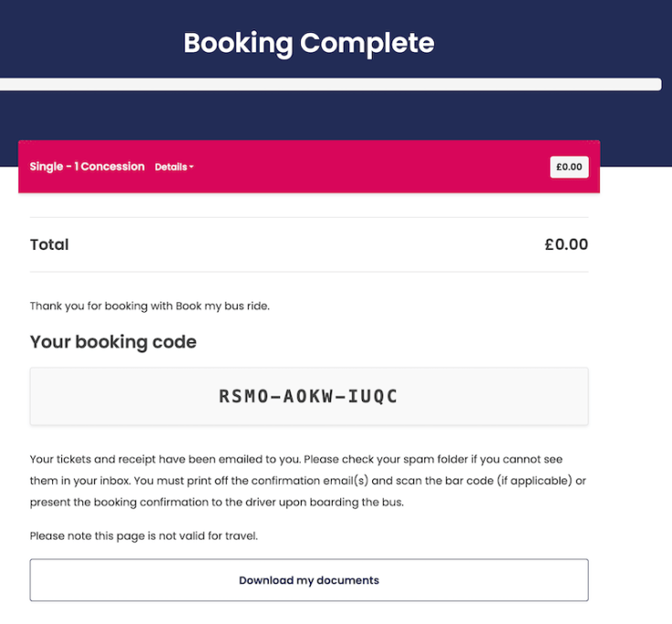This screenshot has height=624, width=672.
Task: Click the Booking Complete heading
Action: coord(309,42)
